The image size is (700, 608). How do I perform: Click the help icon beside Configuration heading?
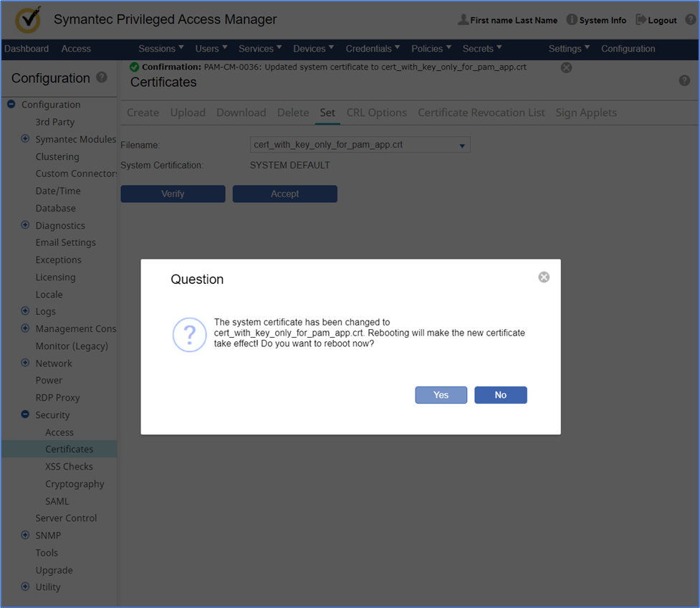click(x=102, y=77)
